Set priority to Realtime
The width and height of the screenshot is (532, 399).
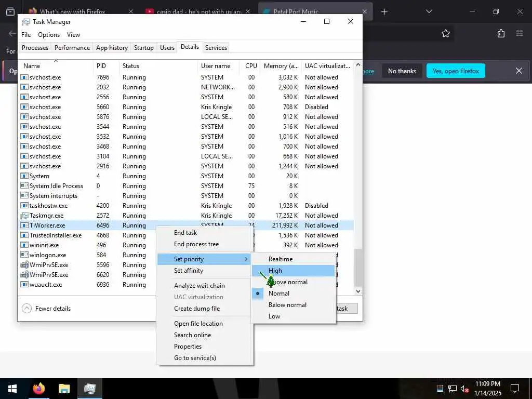pyautogui.click(x=294, y=259)
